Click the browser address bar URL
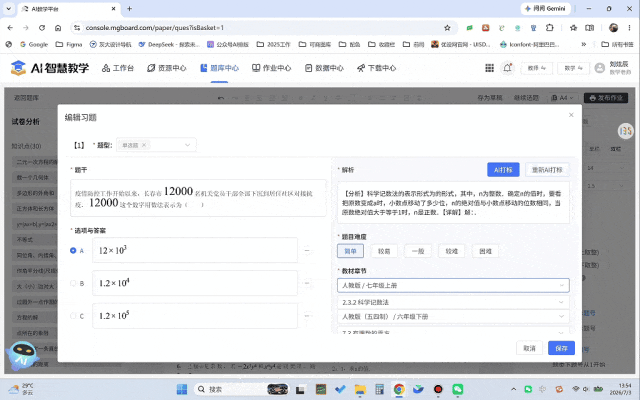The width and height of the screenshot is (640, 400). pos(155,28)
